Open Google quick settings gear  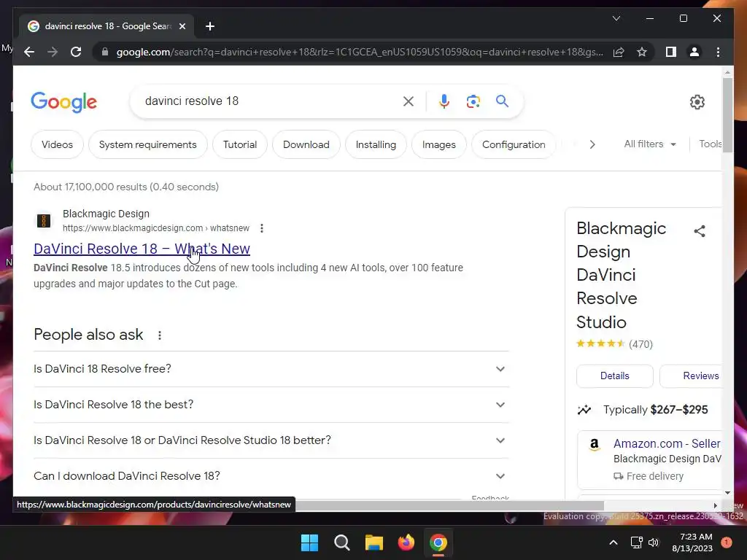coord(697,102)
